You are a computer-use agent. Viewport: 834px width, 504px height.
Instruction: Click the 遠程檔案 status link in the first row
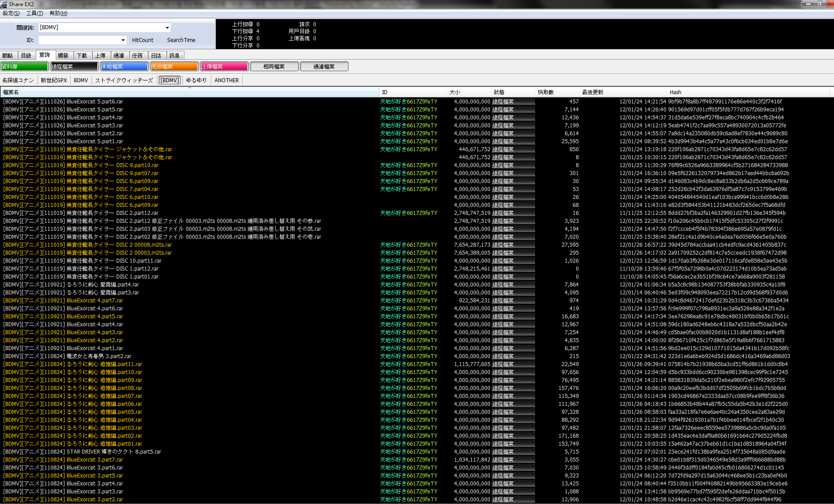503,102
